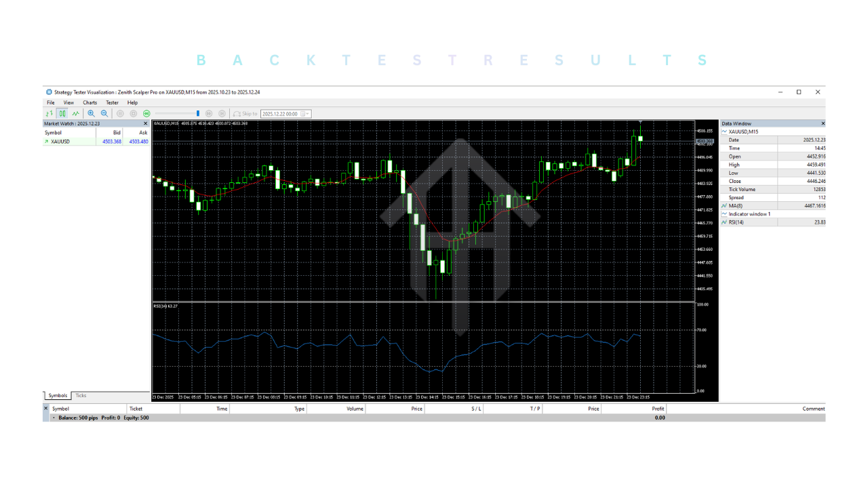Pause the strategy tester visualization
Viewport: 868px width, 488px height.
pyautogui.click(x=120, y=114)
